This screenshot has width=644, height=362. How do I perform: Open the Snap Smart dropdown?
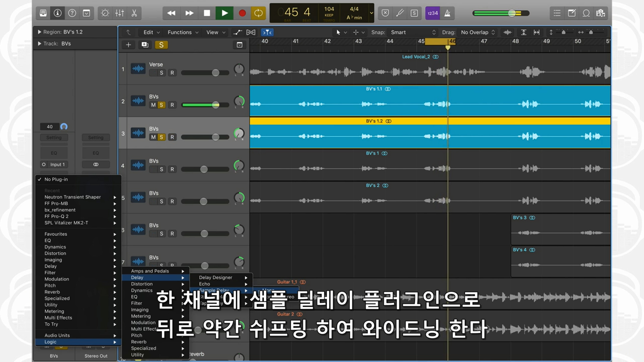click(413, 32)
